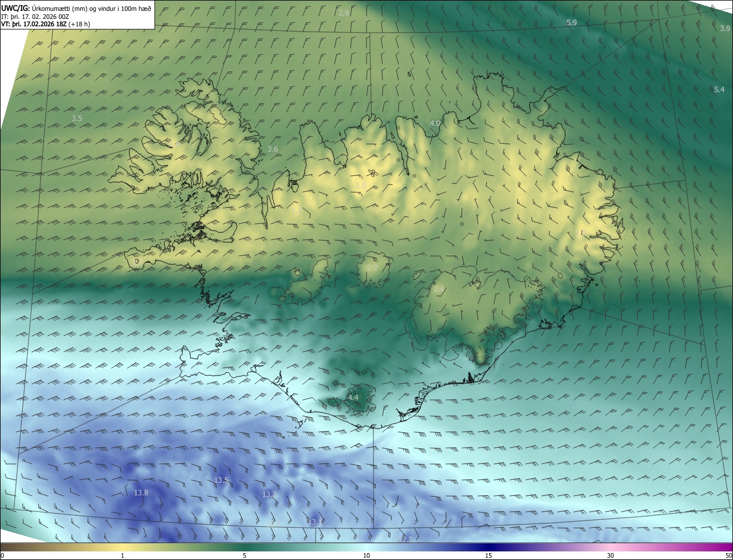The height and width of the screenshot is (560, 733).
Task: Click the offshore value label '13.8'
Action: click(x=141, y=493)
